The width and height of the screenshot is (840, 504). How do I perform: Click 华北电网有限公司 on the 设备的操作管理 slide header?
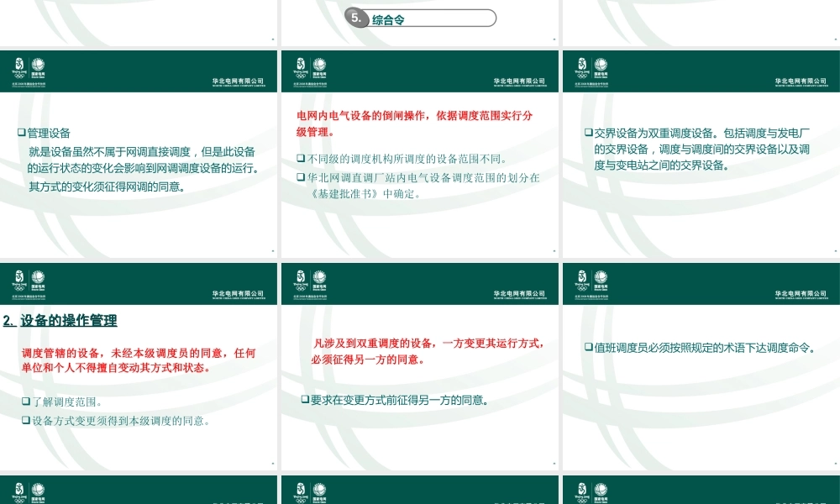tap(238, 293)
